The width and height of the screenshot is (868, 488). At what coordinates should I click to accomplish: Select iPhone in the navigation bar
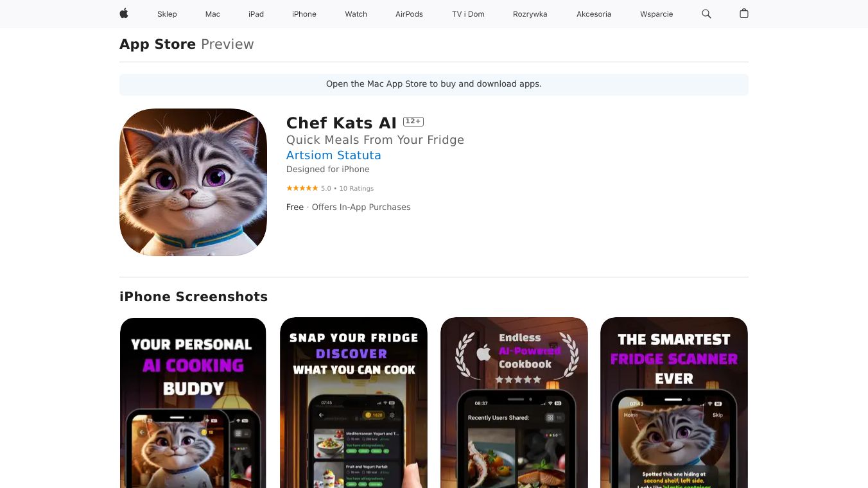(x=304, y=14)
